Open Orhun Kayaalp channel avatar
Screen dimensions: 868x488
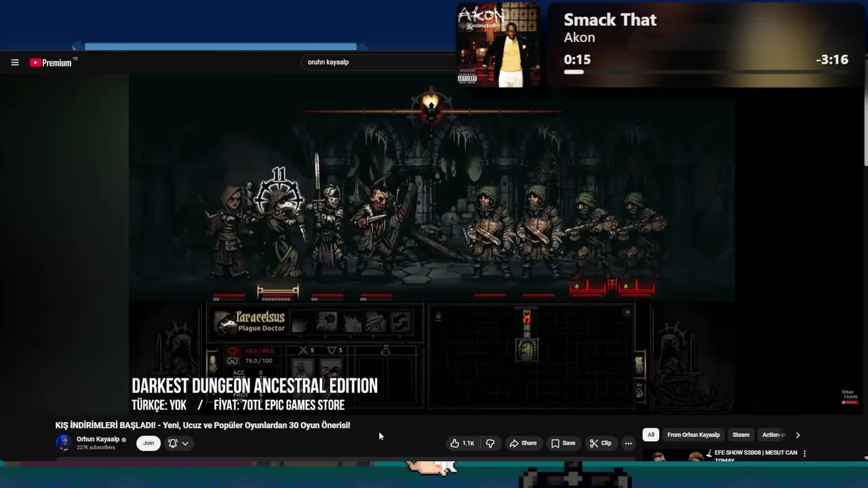(64, 443)
